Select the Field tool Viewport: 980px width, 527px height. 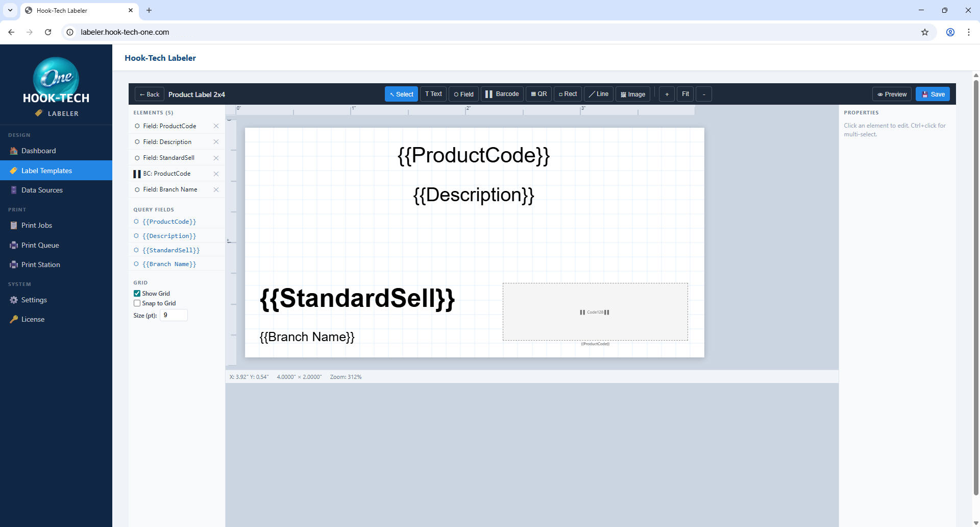pos(463,94)
